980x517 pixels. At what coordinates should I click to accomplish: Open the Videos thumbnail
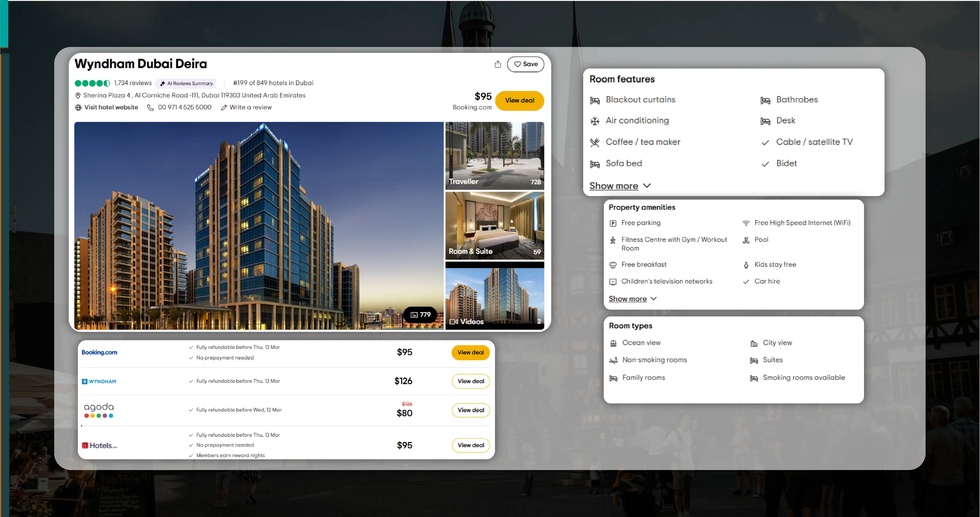coord(495,296)
